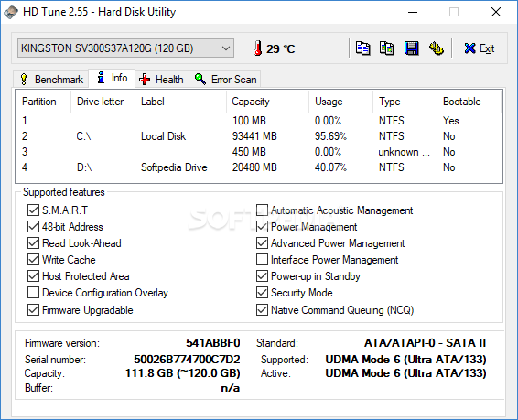This screenshot has height=420, width=518.
Task: Save screenshot with the floppy disk icon
Action: (x=412, y=48)
